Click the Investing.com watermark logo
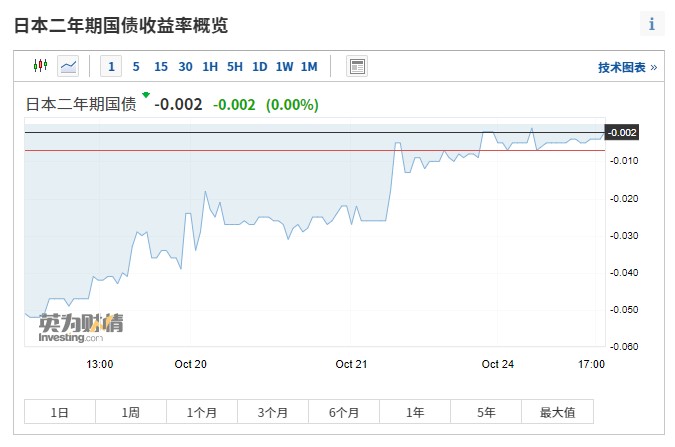This screenshot has height=447, width=675. click(81, 328)
